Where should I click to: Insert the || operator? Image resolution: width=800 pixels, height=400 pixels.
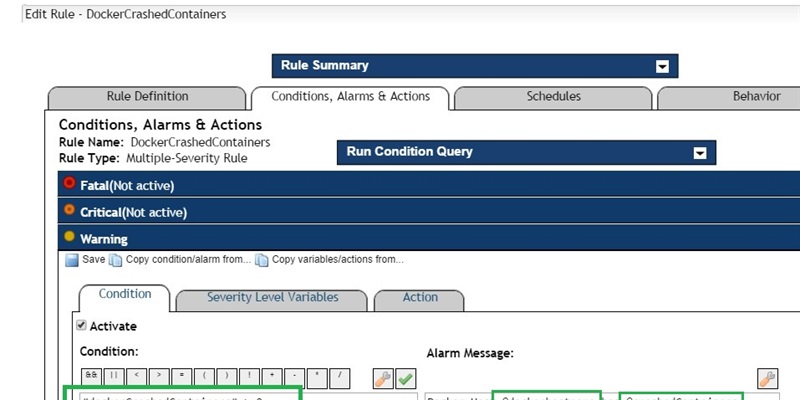click(114, 377)
